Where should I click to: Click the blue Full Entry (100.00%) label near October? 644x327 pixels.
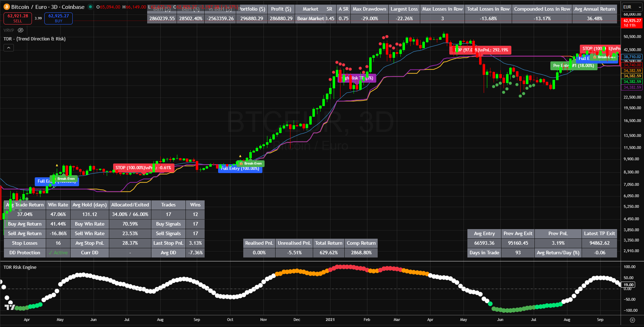(240, 169)
